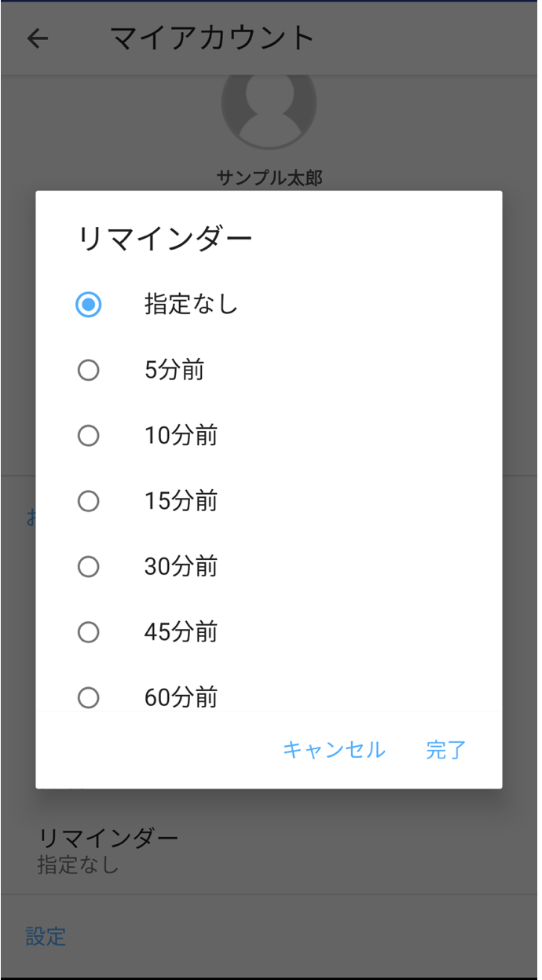
Task: Confirm the selection with 完了
Action: pyautogui.click(x=446, y=751)
